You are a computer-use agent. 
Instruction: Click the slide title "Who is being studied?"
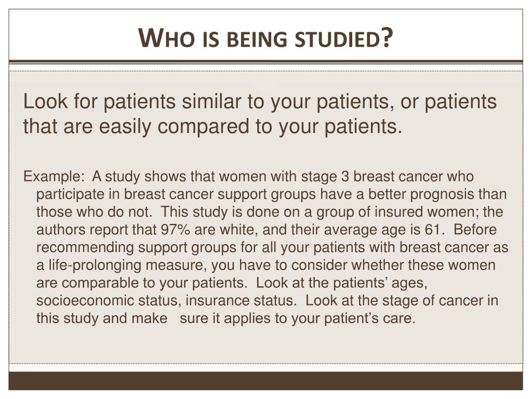pyautogui.click(x=265, y=37)
